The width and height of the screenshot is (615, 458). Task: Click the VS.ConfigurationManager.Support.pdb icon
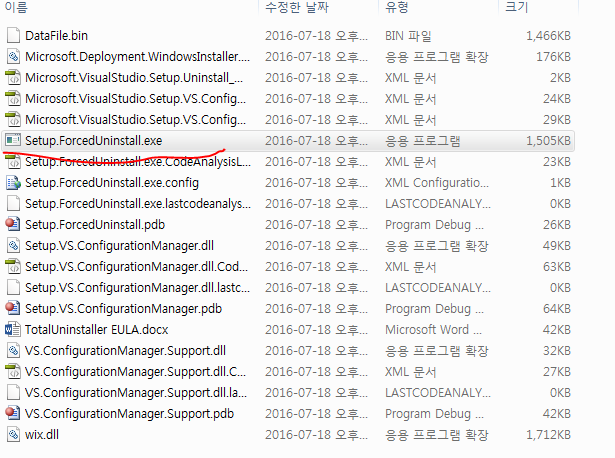(13, 413)
